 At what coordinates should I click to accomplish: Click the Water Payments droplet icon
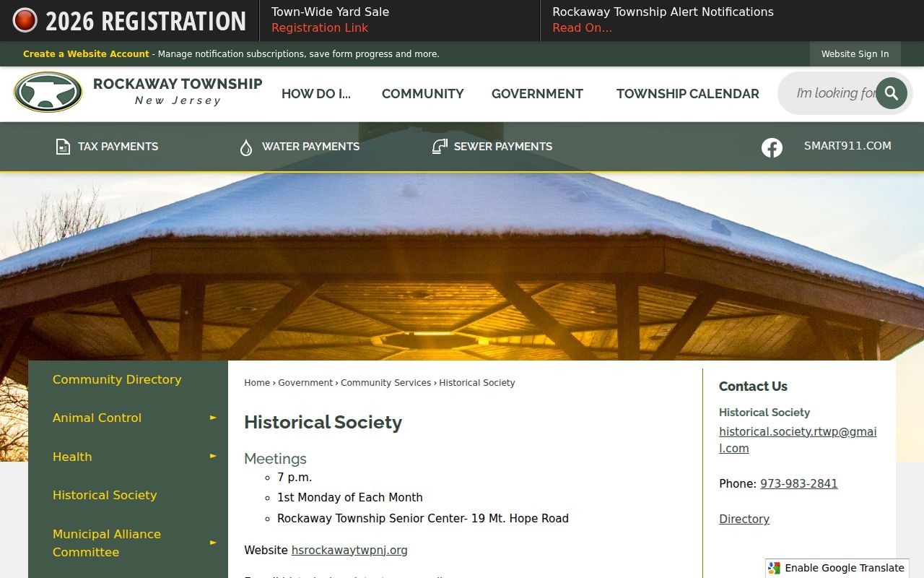(246, 147)
